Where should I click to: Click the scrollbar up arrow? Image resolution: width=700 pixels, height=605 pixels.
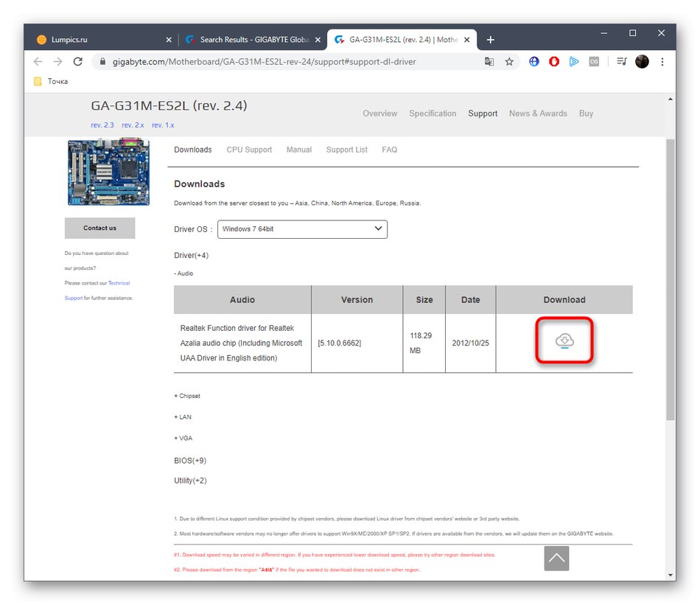click(670, 99)
